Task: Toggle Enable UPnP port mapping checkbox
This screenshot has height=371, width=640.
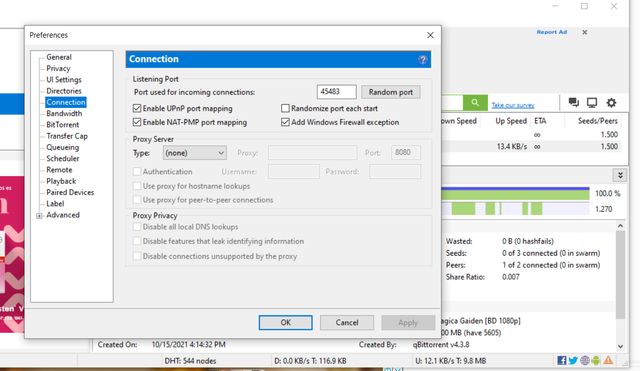Action: coord(137,108)
